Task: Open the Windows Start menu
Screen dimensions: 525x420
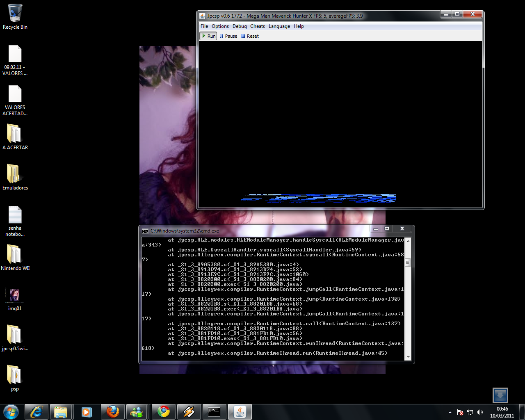Action: tap(11, 412)
